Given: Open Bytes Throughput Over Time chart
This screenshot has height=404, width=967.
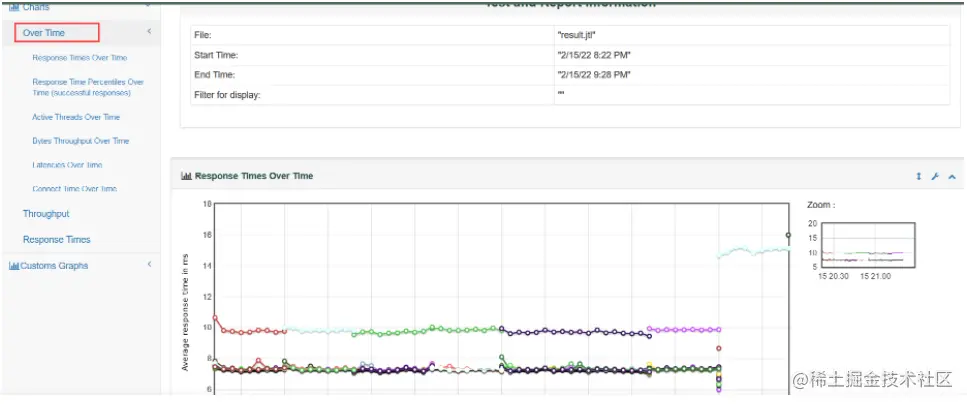Looking at the screenshot, I should click(x=81, y=141).
